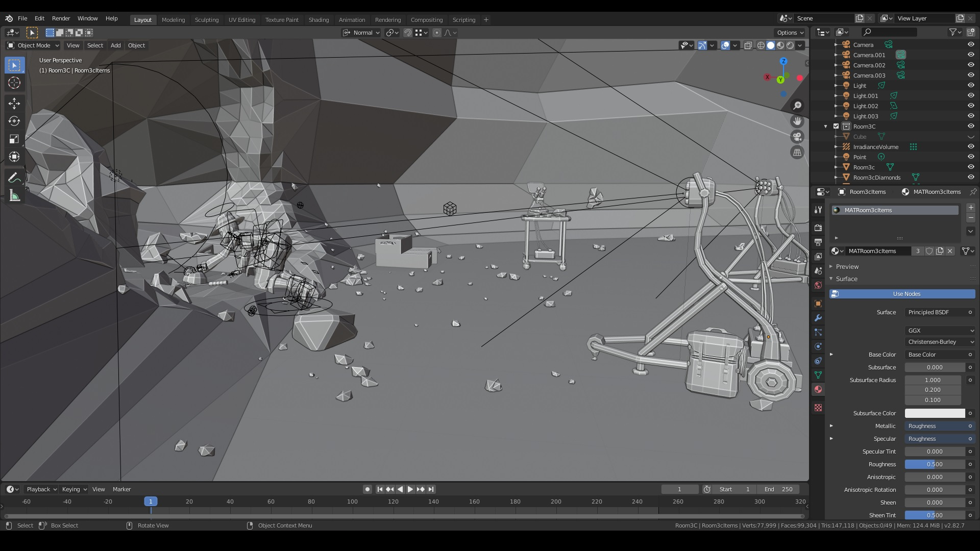Select the Measure ruler tool
The height and width of the screenshot is (551, 980).
[x=14, y=196]
